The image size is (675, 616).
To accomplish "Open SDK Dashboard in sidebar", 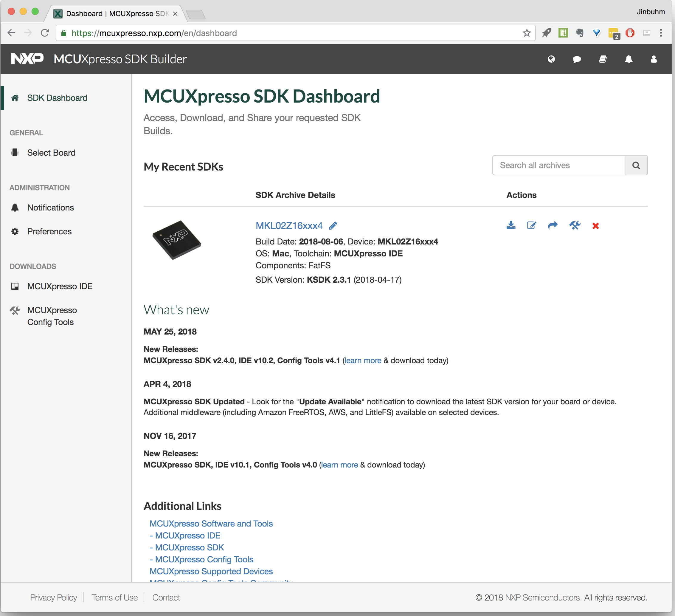I will point(57,98).
